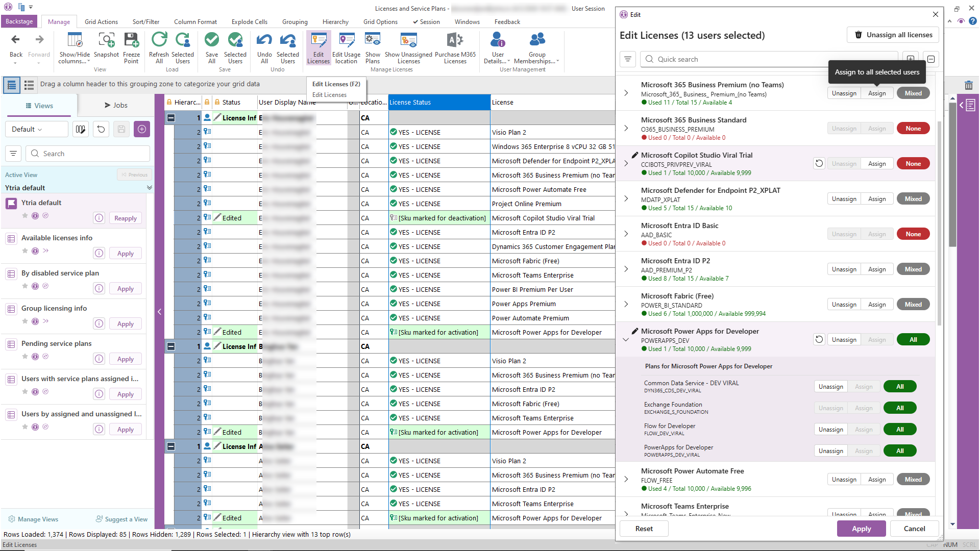
Task: Switch to the Jobs tab
Action: tap(116, 106)
